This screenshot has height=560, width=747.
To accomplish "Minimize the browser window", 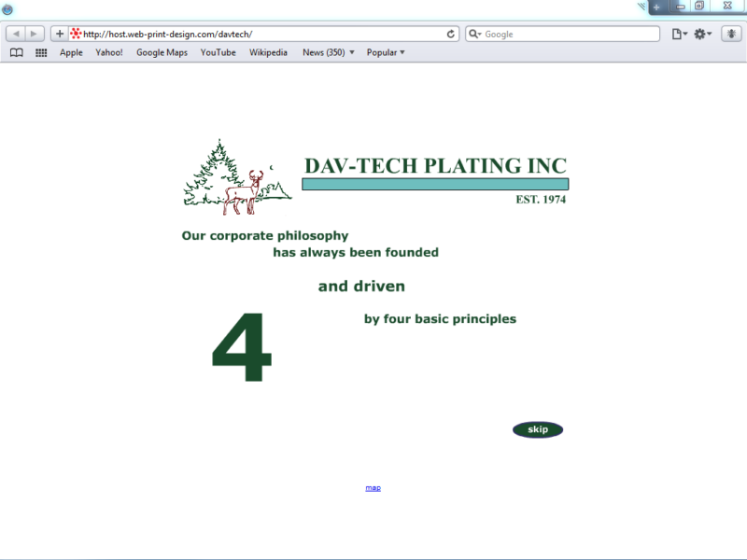I will pos(681,7).
